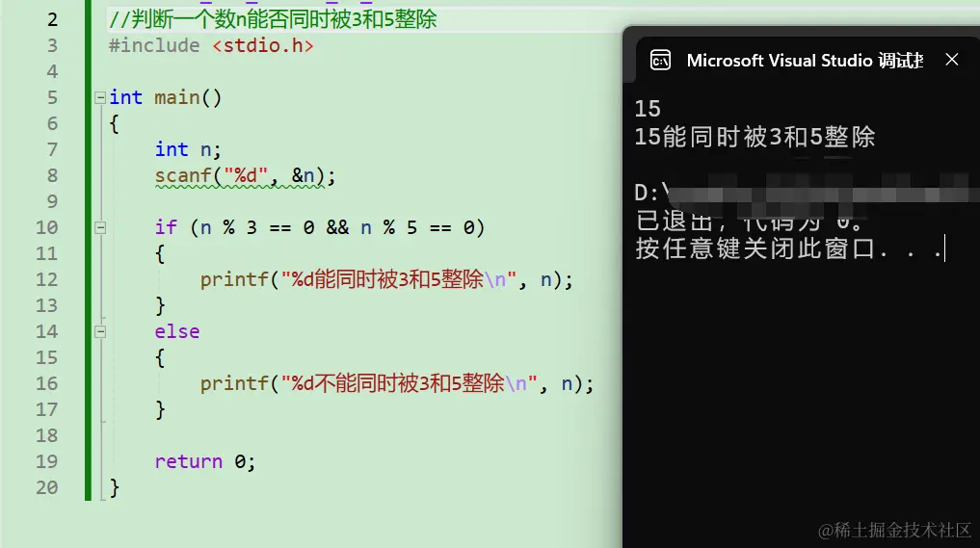This screenshot has height=548, width=980.
Task: Click line number 19 in the gutter
Action: point(47,461)
